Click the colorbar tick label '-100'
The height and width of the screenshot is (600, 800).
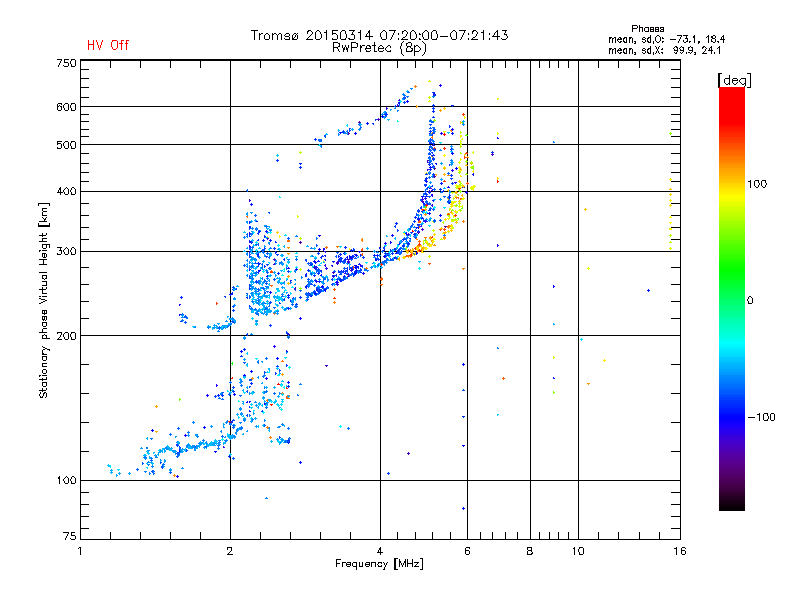point(761,417)
